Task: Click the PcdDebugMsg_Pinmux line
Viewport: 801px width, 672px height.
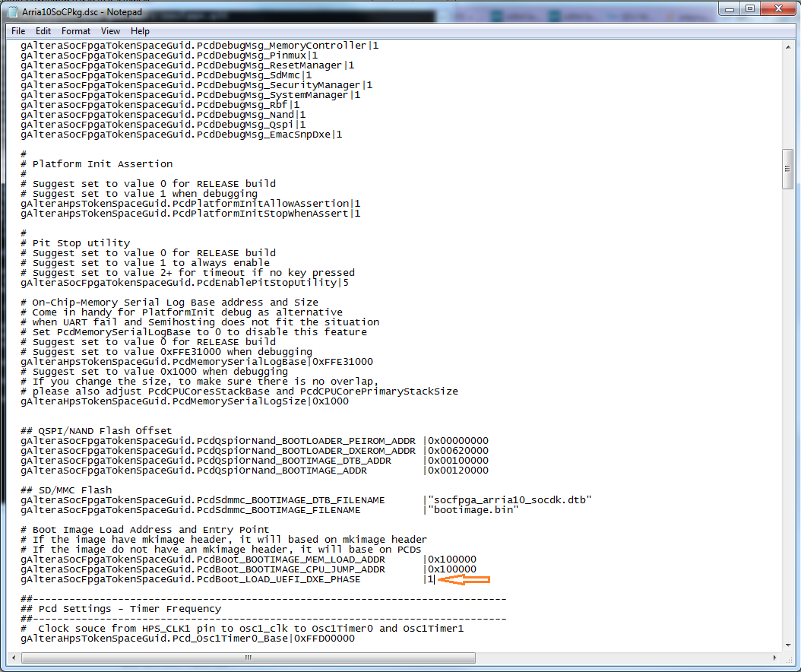Action: tap(169, 55)
